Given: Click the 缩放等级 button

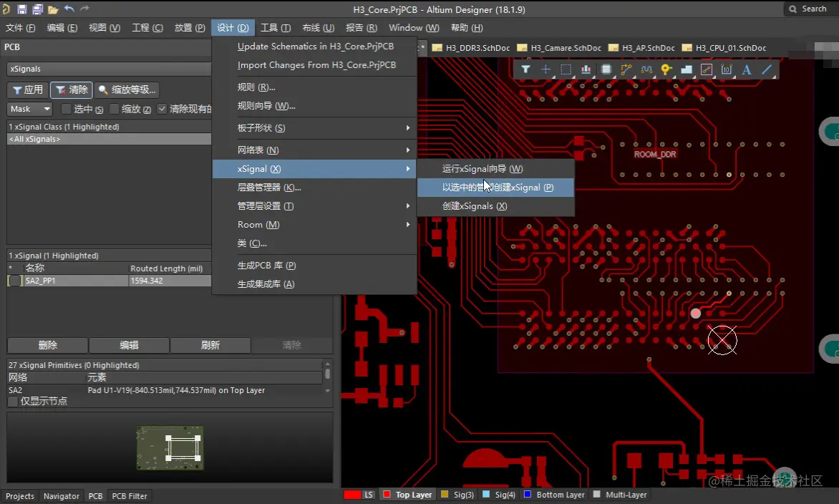Looking at the screenshot, I should [127, 90].
